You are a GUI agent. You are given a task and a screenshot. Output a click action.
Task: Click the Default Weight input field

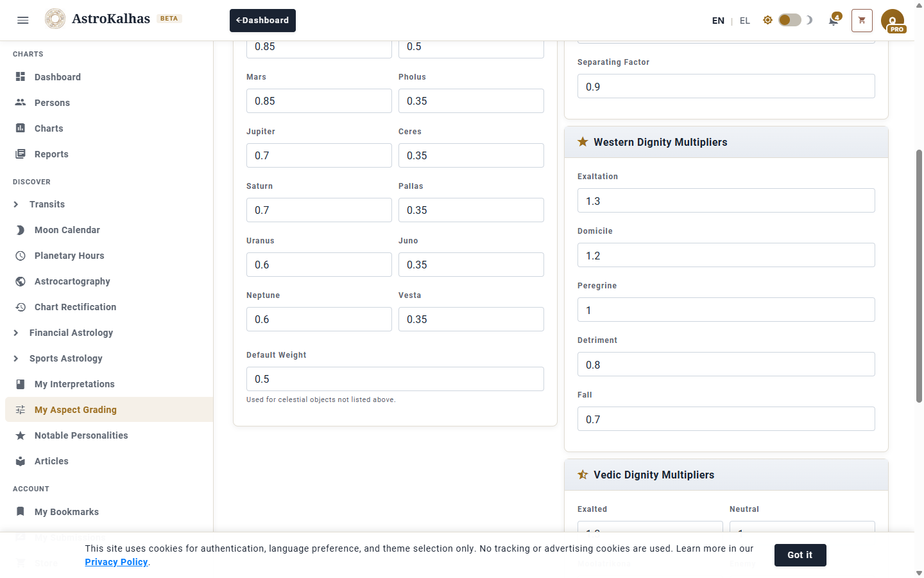tap(395, 379)
